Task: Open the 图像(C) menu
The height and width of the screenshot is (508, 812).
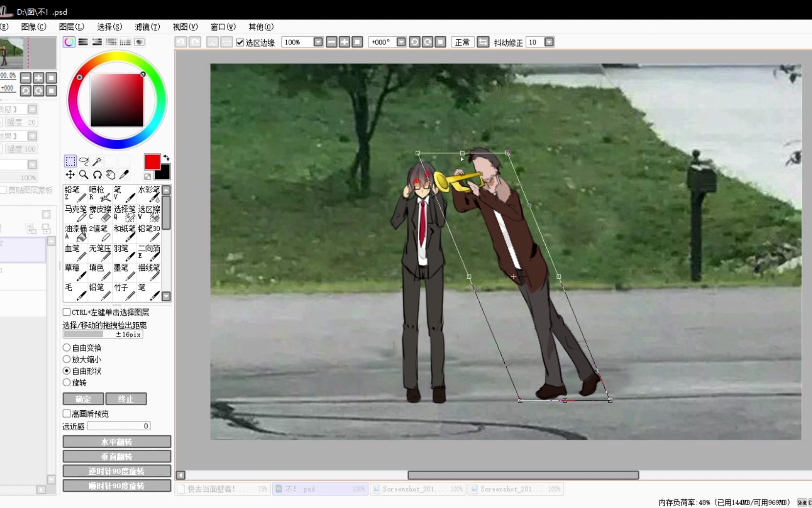Action: coord(34,27)
